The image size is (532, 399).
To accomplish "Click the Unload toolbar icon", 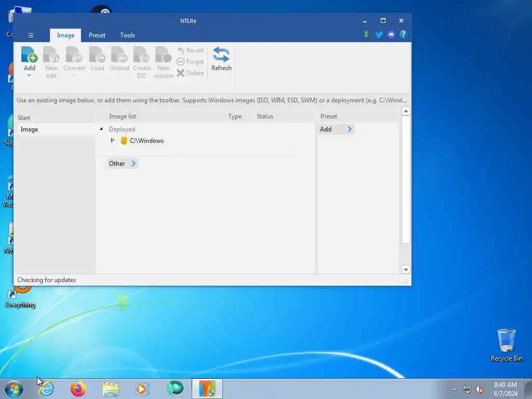I will pos(119,59).
